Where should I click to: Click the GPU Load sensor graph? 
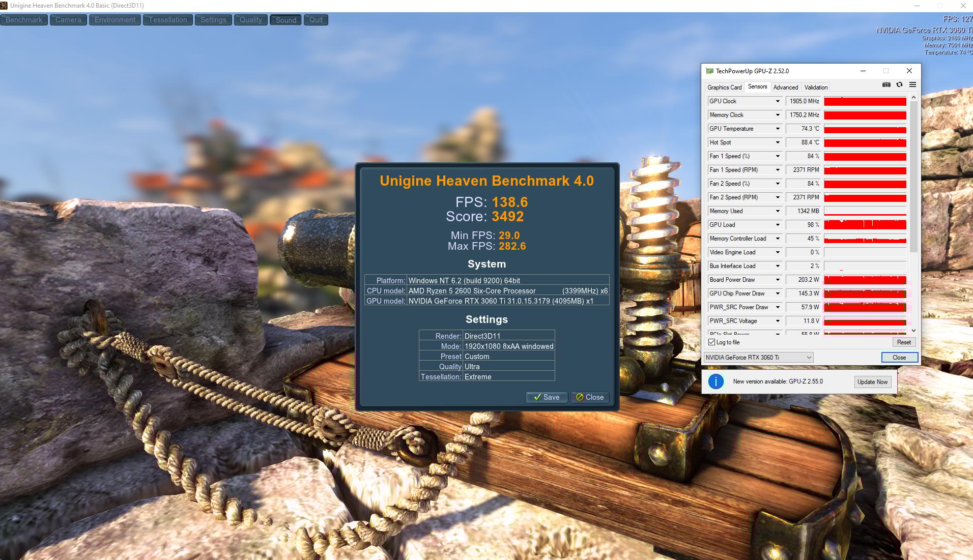[865, 225]
